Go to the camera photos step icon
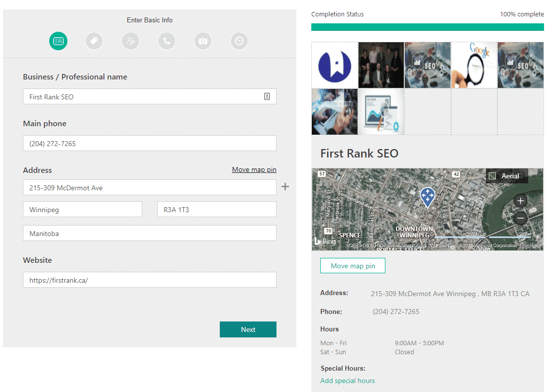 click(203, 41)
